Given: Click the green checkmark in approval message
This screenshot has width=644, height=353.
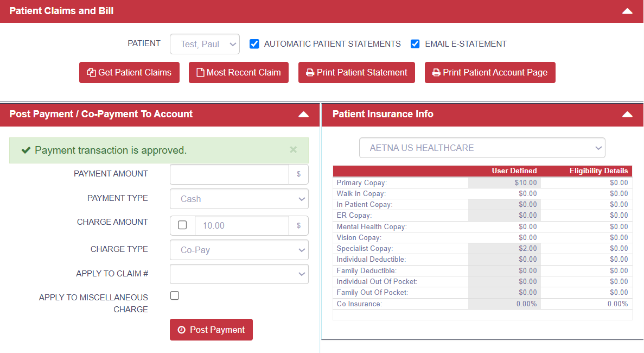Looking at the screenshot, I should (25, 150).
